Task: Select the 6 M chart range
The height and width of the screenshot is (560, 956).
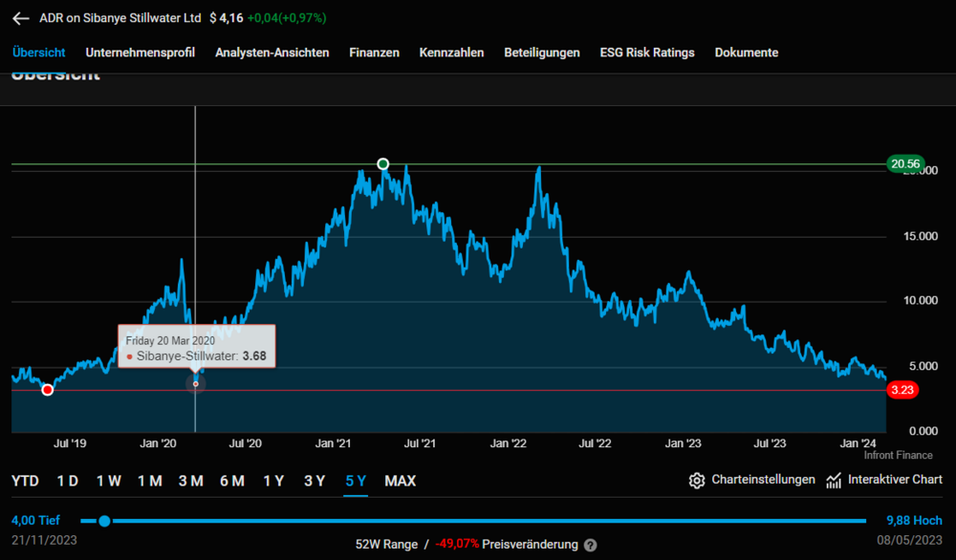Action: pos(232,482)
